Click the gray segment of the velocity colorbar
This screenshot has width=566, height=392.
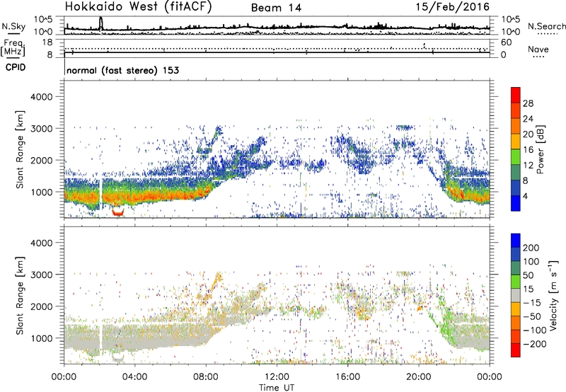516,296
